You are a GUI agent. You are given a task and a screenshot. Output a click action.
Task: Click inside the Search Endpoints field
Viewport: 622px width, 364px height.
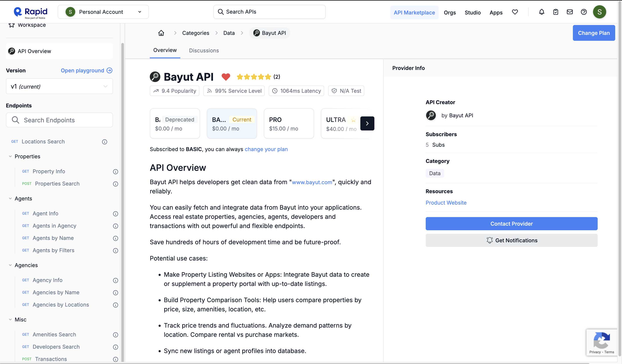[x=59, y=120]
